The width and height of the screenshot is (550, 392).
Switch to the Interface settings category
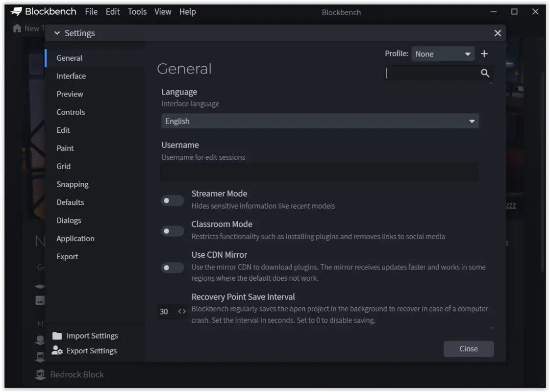(x=73, y=76)
